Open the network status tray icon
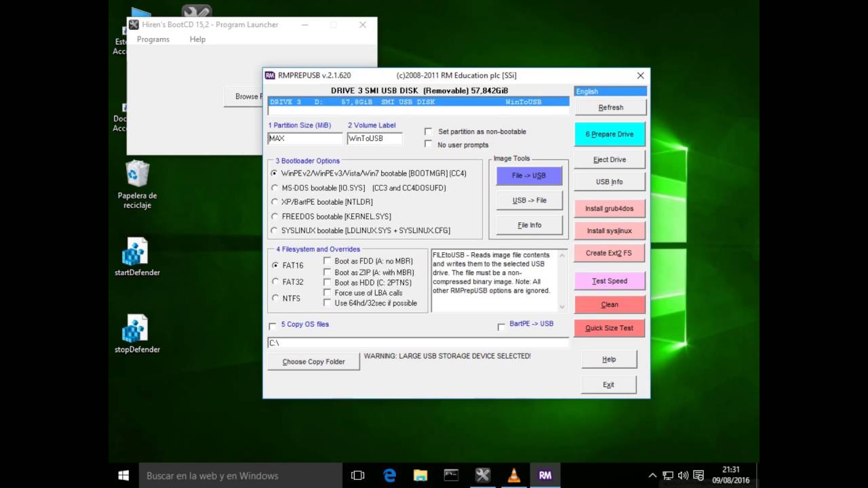The width and height of the screenshot is (868, 488). point(668,476)
